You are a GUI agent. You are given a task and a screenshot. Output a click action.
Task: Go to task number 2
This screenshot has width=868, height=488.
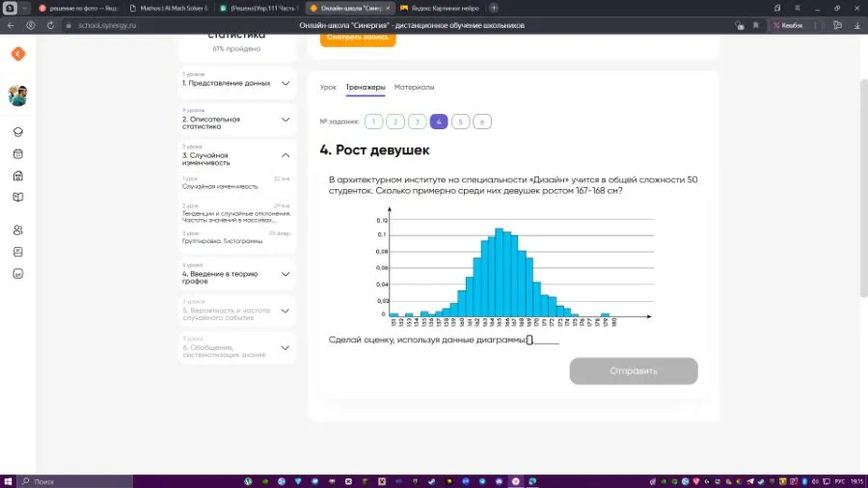click(395, 122)
